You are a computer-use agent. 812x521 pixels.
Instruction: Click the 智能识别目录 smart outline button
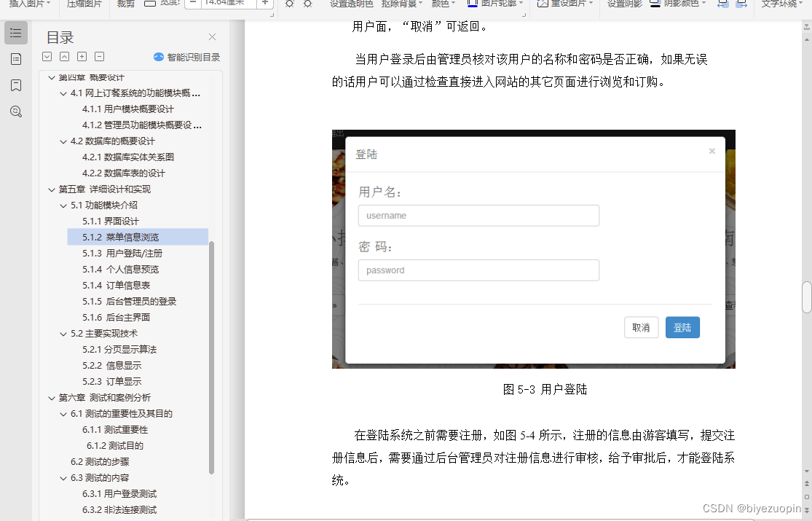(187, 57)
